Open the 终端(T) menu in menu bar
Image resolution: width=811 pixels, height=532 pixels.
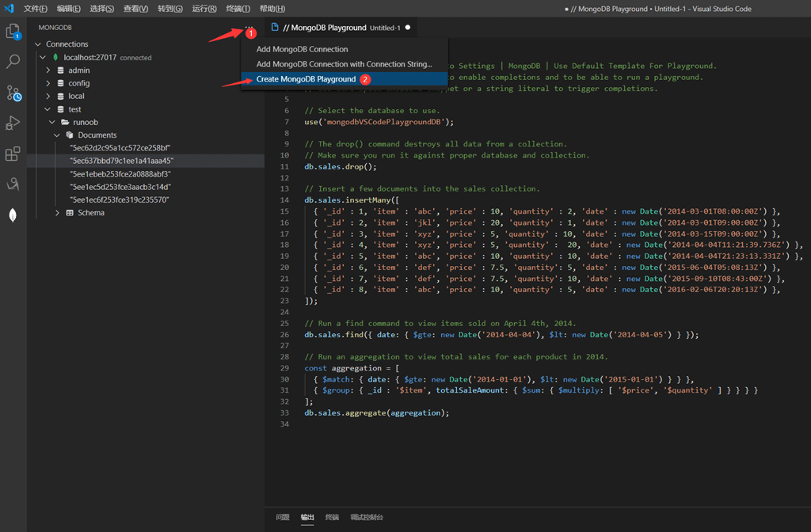coord(238,9)
